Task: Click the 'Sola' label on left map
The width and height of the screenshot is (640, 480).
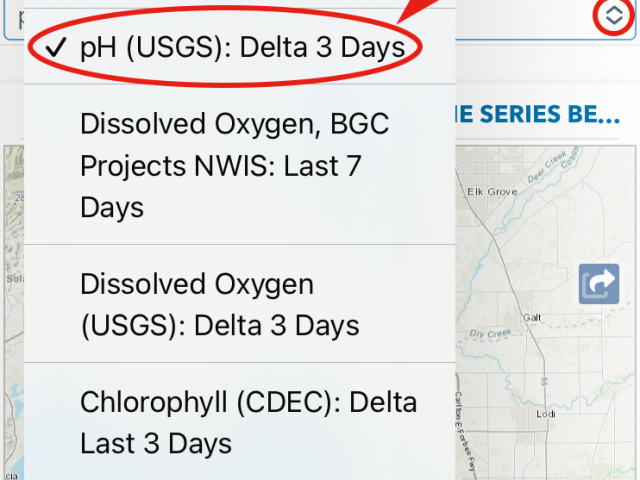Action: 15,279
